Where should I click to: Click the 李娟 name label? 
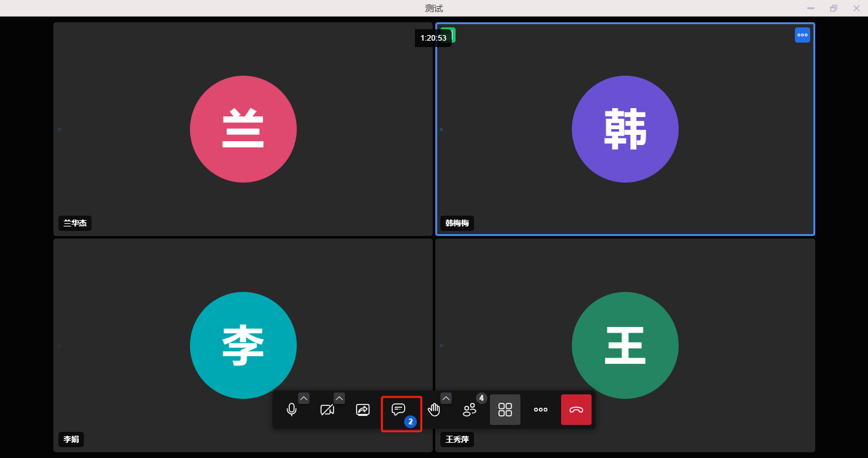[71, 439]
